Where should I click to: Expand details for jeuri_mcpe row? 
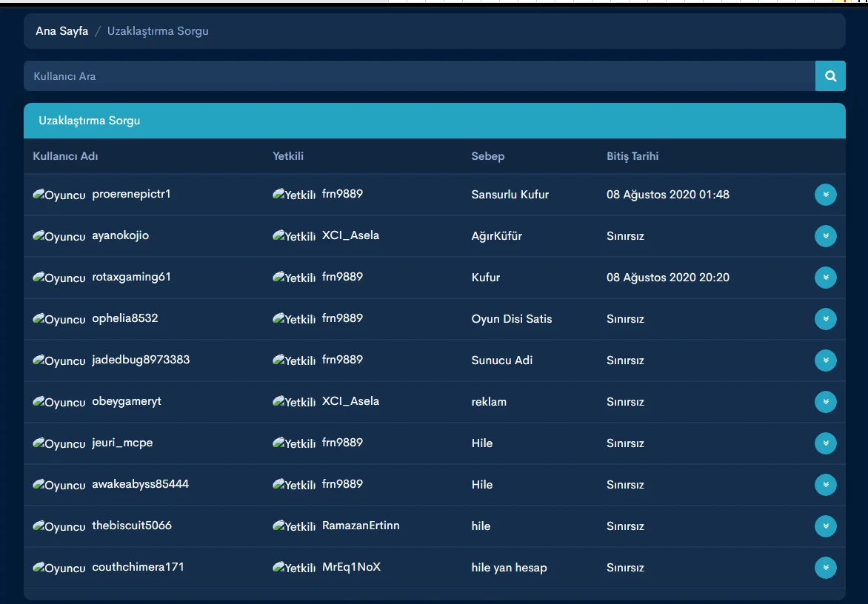pos(825,443)
